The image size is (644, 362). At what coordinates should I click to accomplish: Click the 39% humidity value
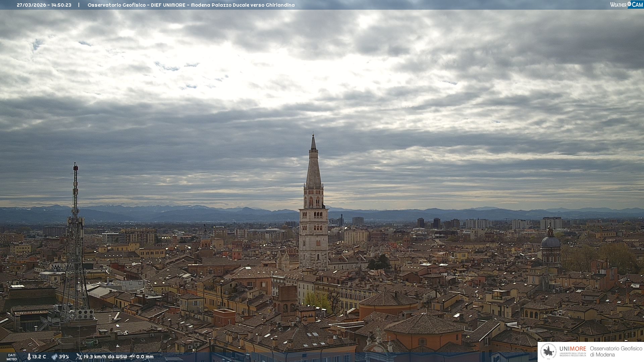click(x=64, y=357)
